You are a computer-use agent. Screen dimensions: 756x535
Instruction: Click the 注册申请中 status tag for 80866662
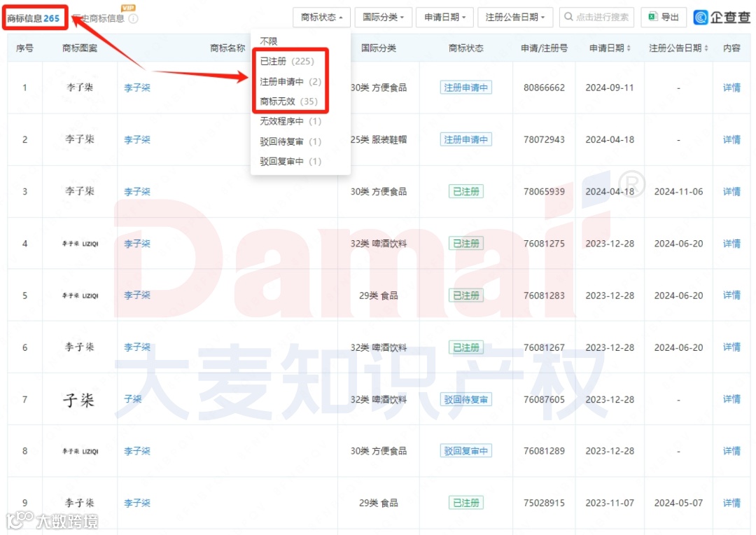point(465,88)
